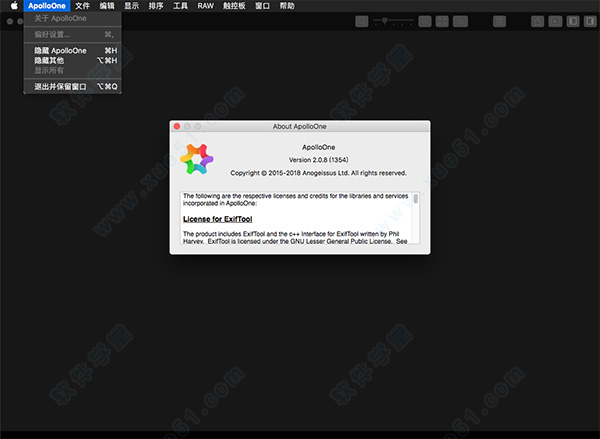Open the 窗口 menu
600x439 pixels.
[x=262, y=6]
